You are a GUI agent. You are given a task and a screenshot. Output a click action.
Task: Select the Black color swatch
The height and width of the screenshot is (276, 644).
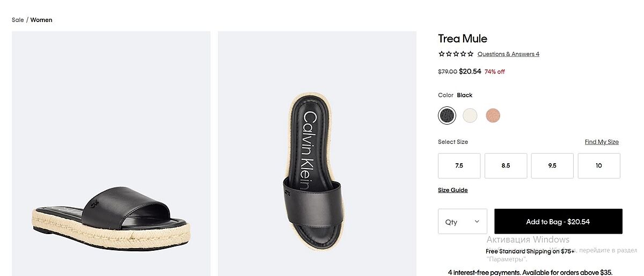(x=447, y=115)
